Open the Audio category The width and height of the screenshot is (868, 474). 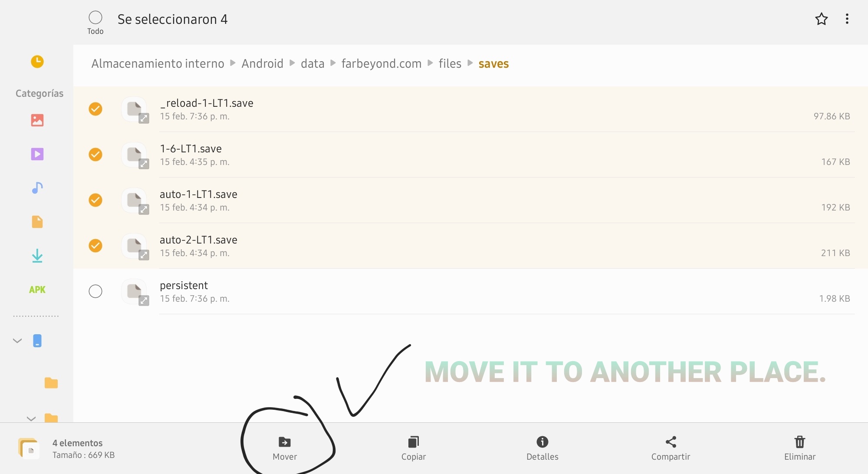37,188
